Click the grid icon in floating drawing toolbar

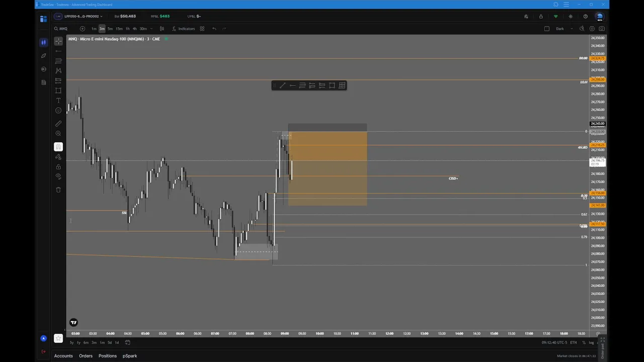342,85
